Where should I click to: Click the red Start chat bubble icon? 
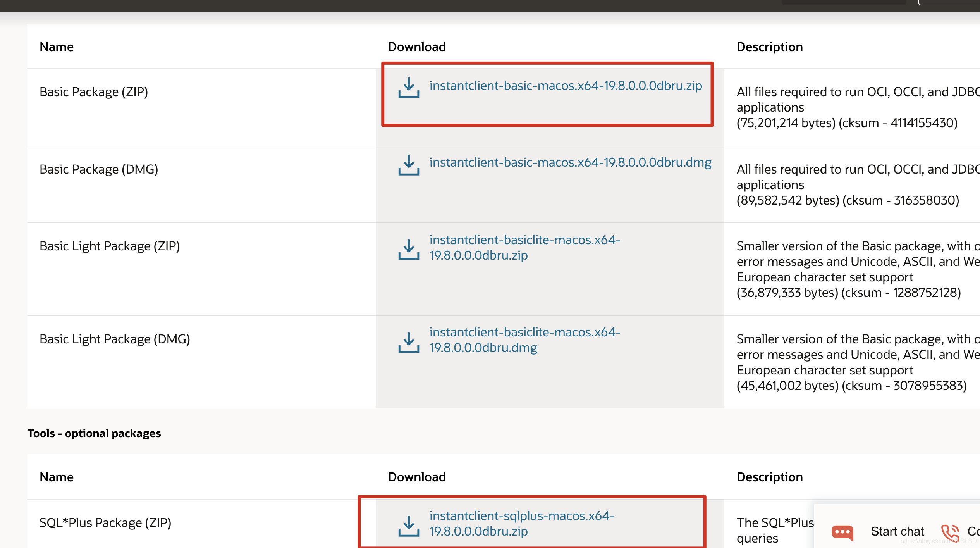click(x=842, y=532)
